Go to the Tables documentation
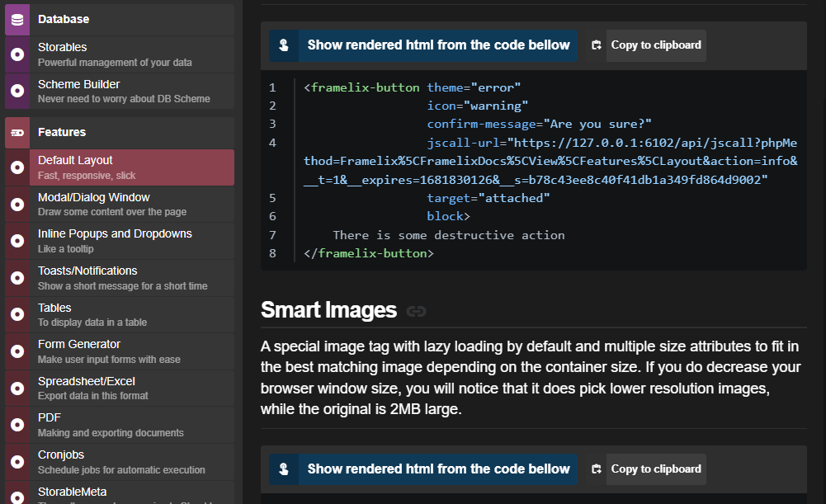The width and height of the screenshot is (826, 504). point(120,314)
